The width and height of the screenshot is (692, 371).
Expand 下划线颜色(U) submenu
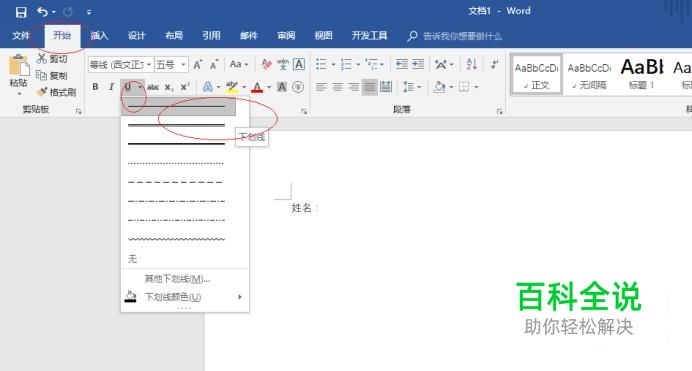[184, 297]
